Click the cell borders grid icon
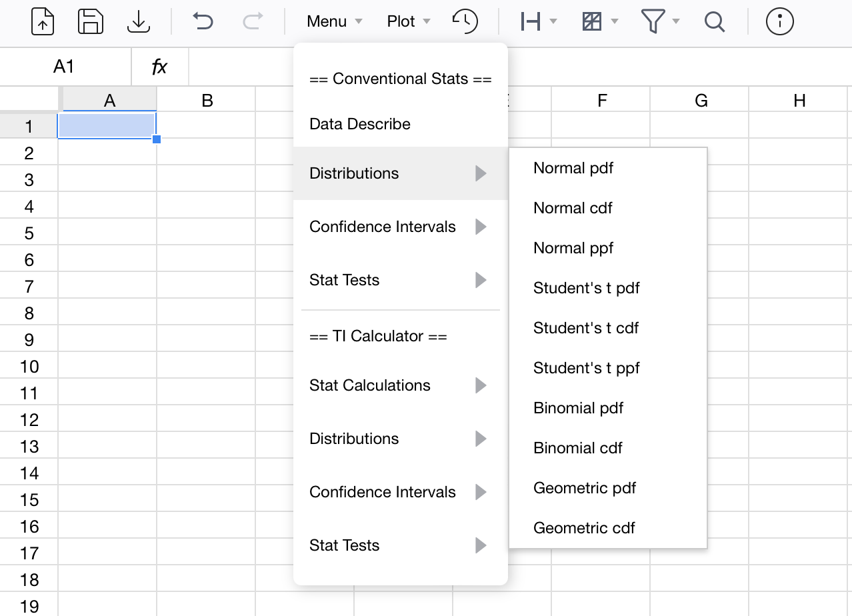Screen dimensions: 852x616 (591, 21)
